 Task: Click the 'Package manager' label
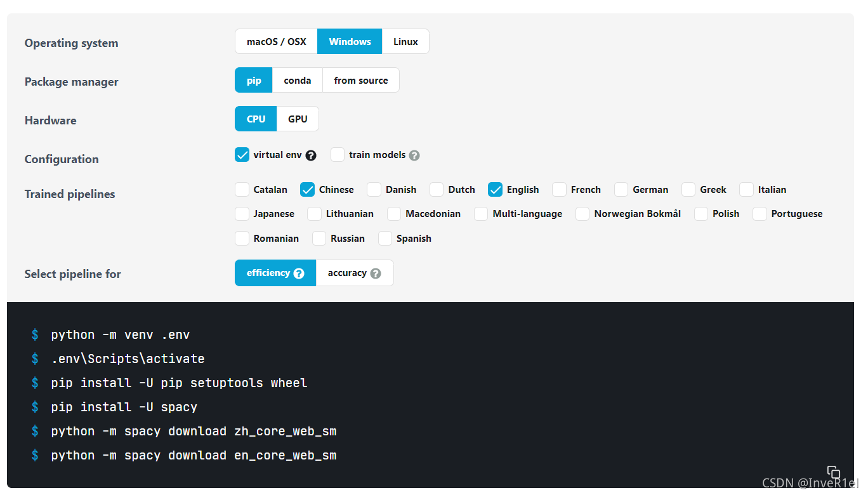(71, 82)
